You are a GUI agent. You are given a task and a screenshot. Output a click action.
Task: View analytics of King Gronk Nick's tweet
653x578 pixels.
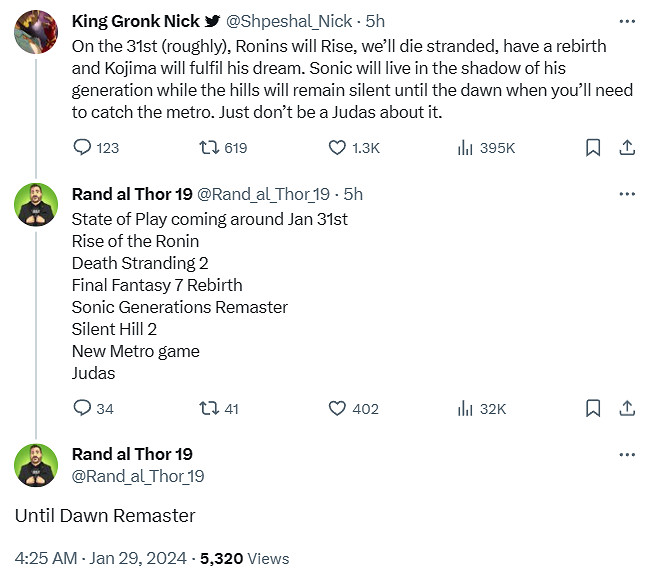pos(465,148)
